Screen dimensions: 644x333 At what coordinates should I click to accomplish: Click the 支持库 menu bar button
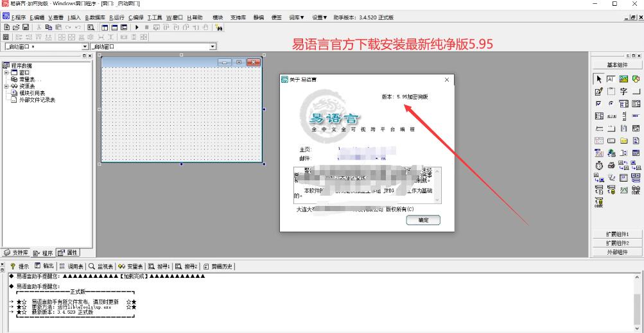coord(238,17)
